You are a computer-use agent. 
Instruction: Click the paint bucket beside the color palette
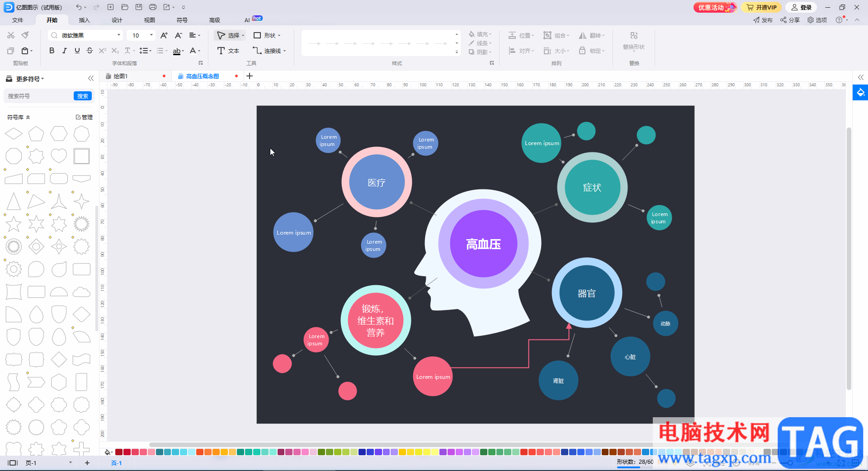coord(108,452)
